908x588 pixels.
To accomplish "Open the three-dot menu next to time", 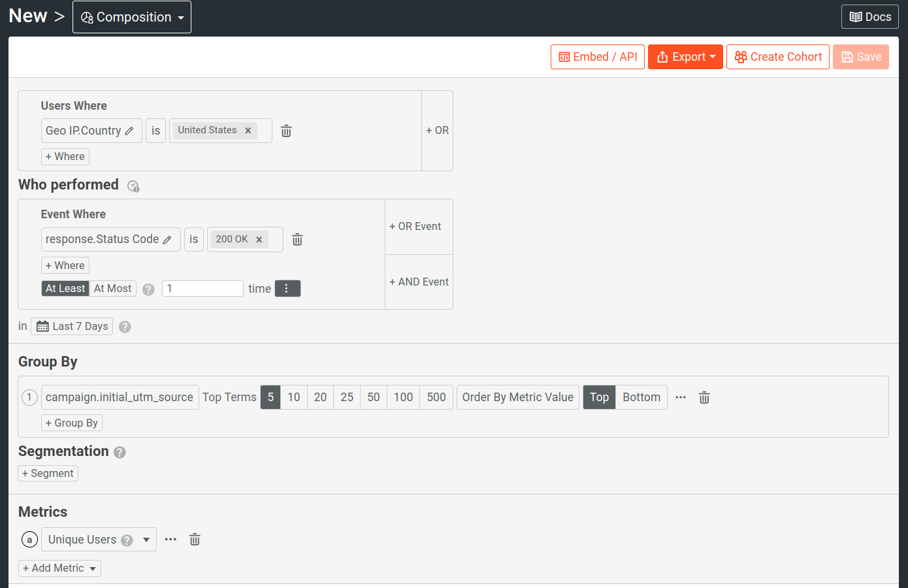I will 287,288.
